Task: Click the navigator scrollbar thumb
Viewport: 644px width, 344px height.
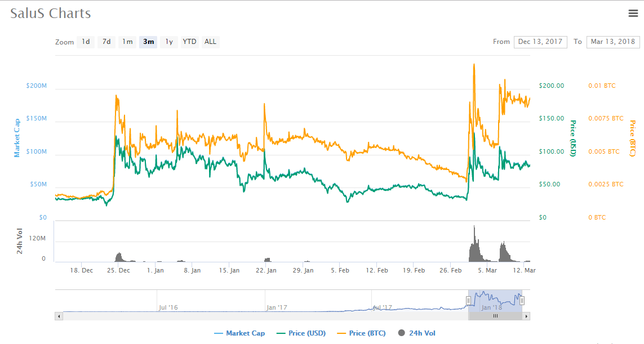Action: tap(495, 316)
